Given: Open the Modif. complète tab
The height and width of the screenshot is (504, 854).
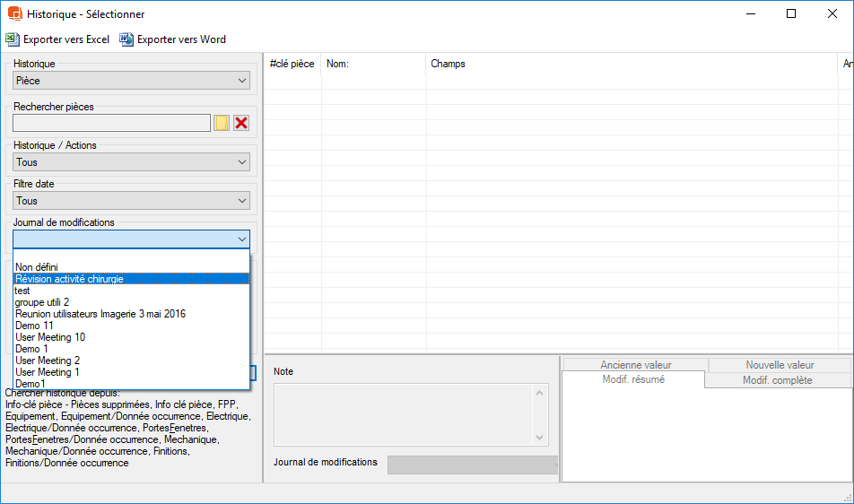Looking at the screenshot, I should click(777, 380).
